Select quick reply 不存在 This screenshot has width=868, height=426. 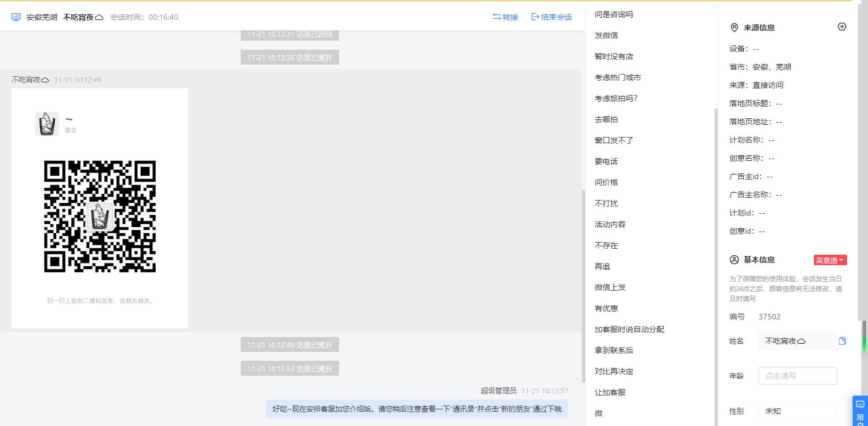point(606,245)
